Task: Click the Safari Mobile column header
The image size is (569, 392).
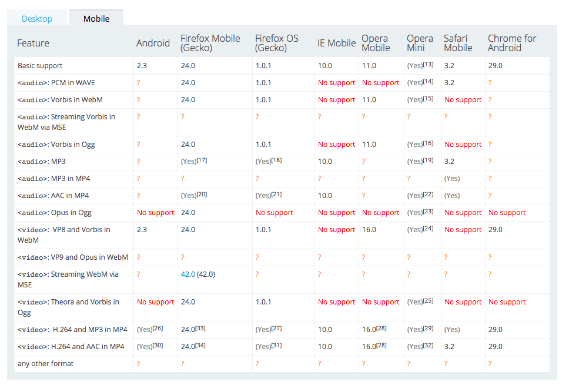Action: point(458,43)
